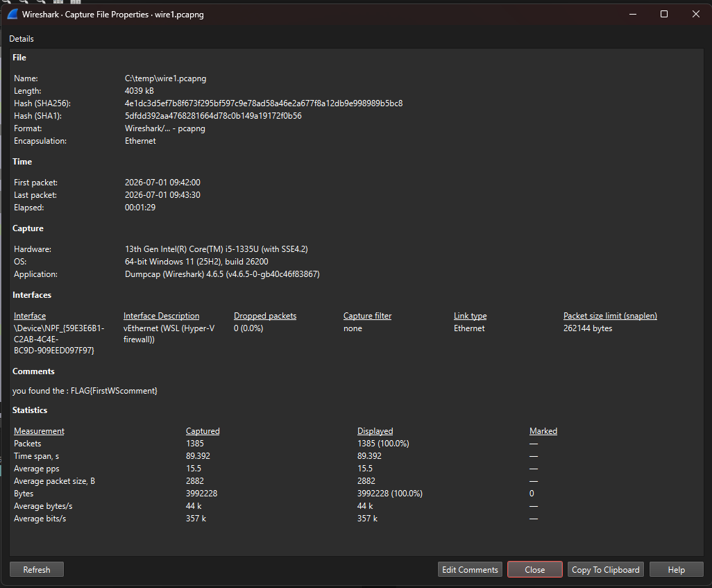Viewport: 712px width, 588px height.
Task: Click the Refresh button
Action: [37, 569]
